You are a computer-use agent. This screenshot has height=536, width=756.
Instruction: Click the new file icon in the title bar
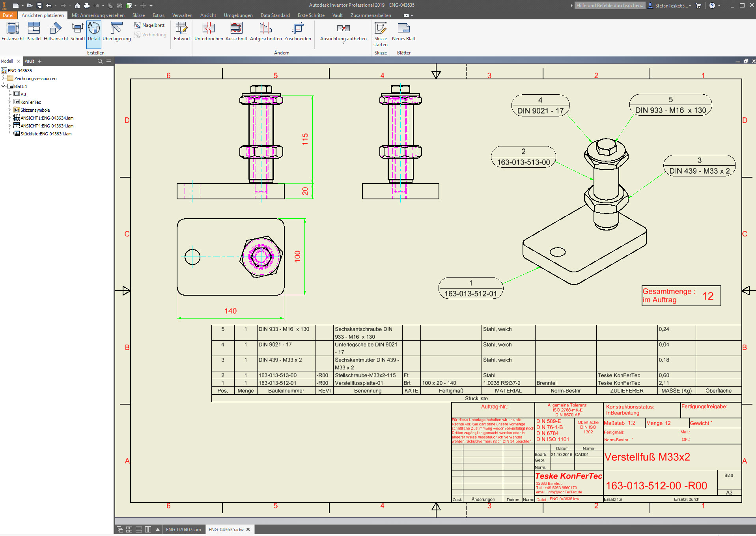(15, 6)
